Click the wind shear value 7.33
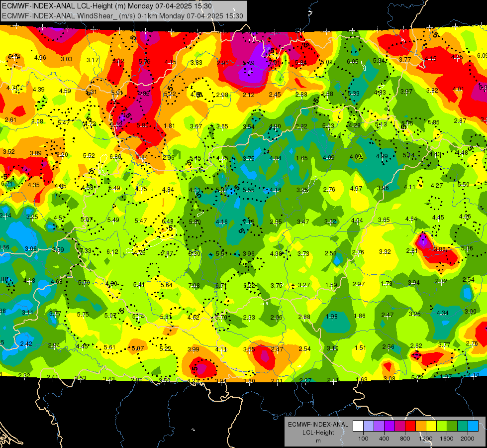 [86, 250]
